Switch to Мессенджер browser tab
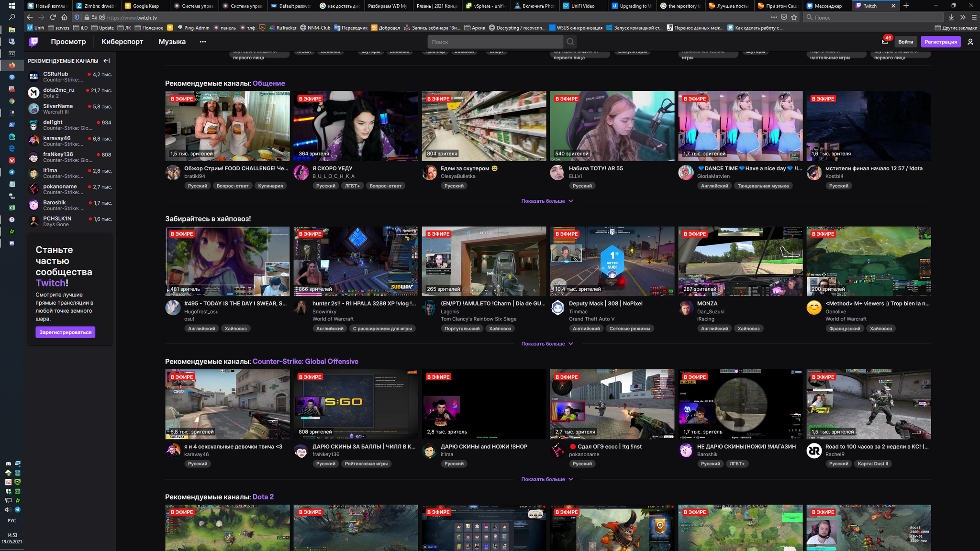 click(x=827, y=6)
